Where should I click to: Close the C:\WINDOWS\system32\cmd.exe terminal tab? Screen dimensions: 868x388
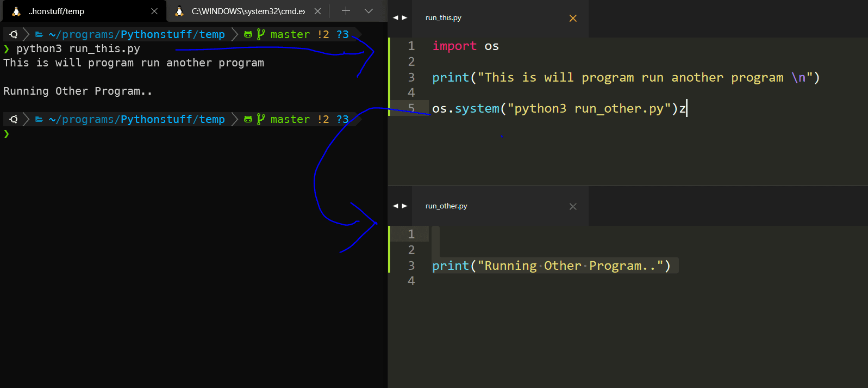pyautogui.click(x=318, y=11)
